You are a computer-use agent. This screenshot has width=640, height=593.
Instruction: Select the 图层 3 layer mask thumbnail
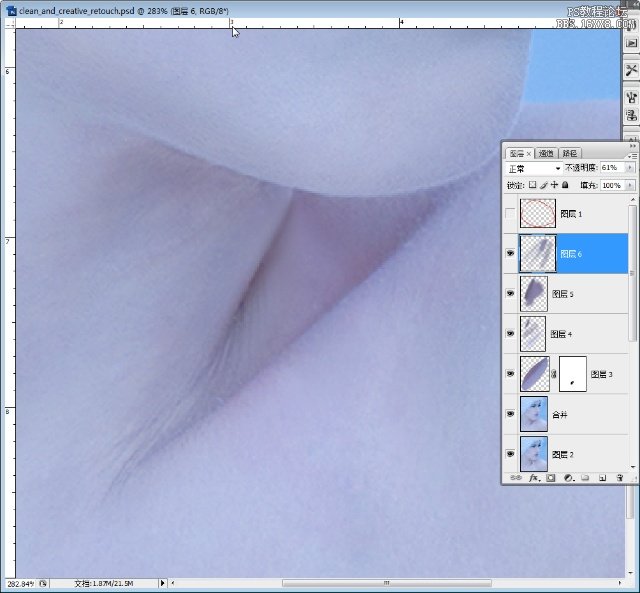click(x=573, y=374)
